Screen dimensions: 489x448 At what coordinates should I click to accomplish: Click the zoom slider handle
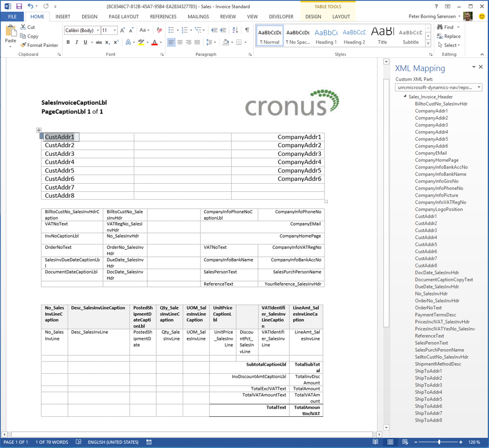[x=439, y=442]
